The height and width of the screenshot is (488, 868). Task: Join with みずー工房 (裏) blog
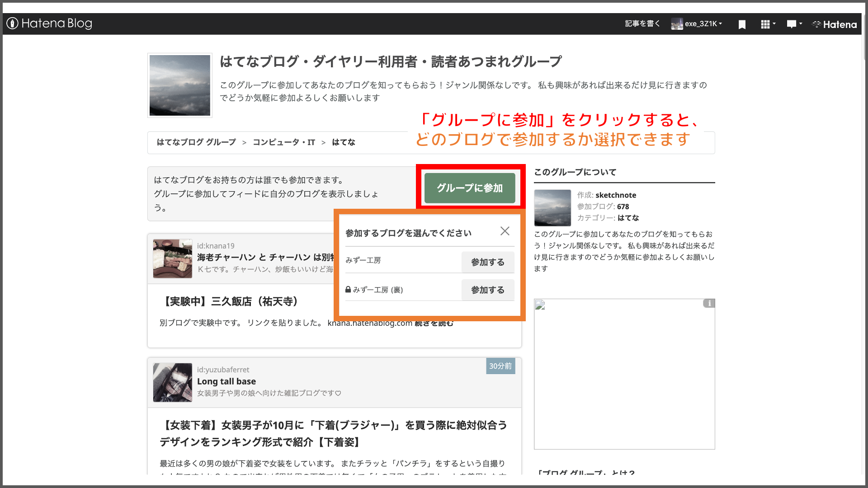pos(488,290)
